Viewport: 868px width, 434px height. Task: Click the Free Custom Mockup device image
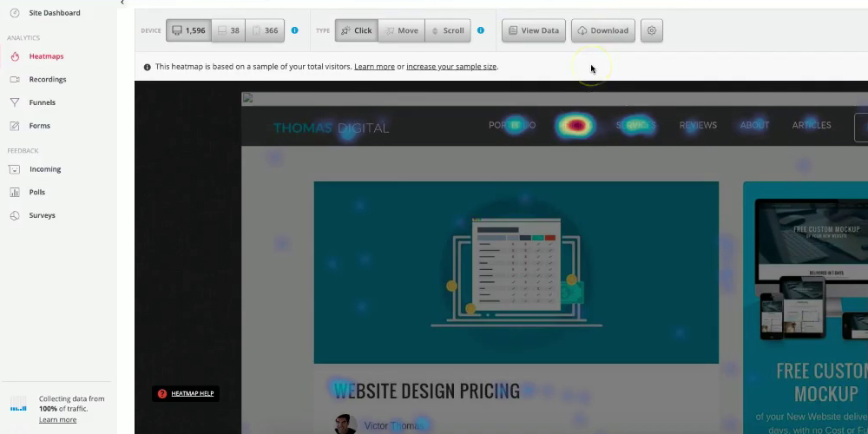pyautogui.click(x=812, y=271)
